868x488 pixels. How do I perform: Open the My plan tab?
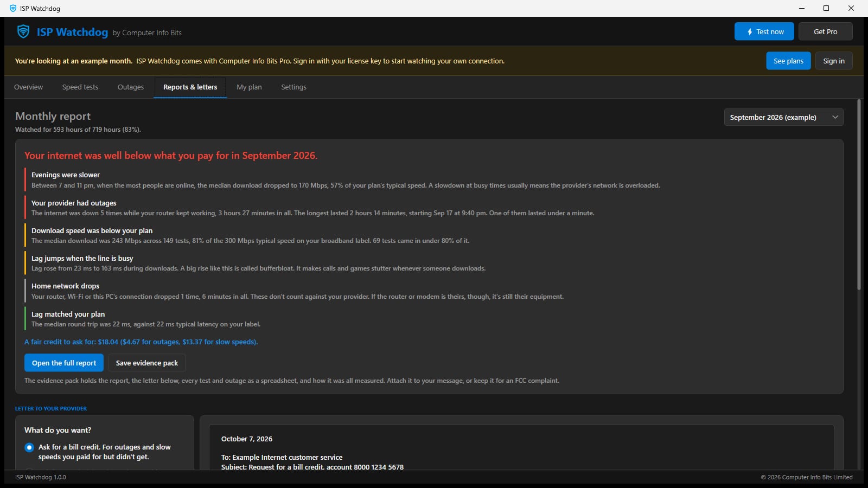(249, 87)
